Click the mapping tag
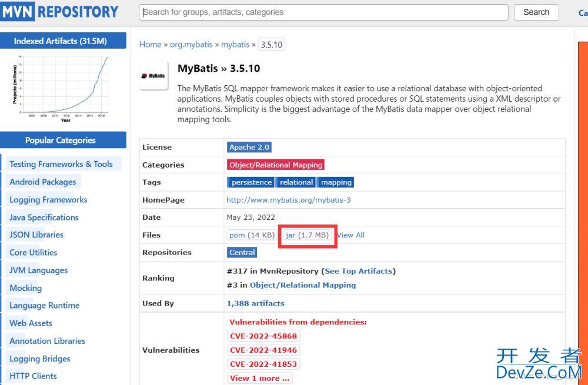 (x=336, y=182)
